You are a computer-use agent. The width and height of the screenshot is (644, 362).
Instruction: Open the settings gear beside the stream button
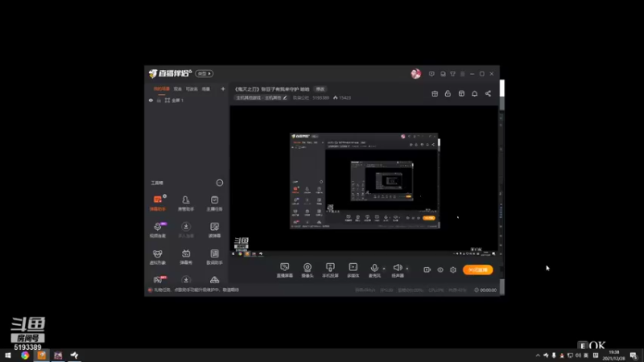click(x=453, y=269)
